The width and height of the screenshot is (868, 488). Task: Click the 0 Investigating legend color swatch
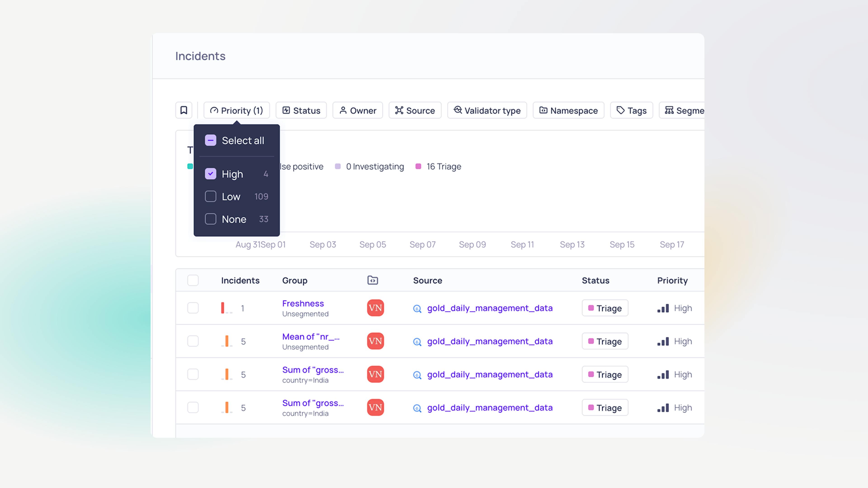tap(338, 166)
